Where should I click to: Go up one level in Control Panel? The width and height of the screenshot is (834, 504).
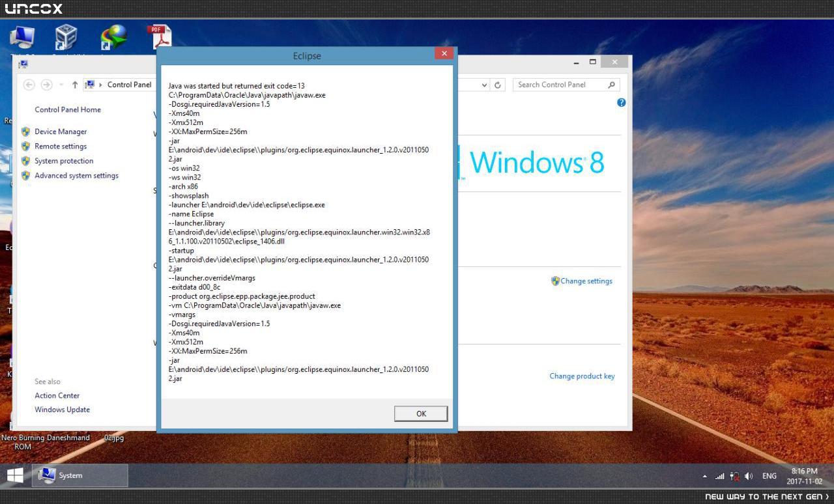coord(75,85)
